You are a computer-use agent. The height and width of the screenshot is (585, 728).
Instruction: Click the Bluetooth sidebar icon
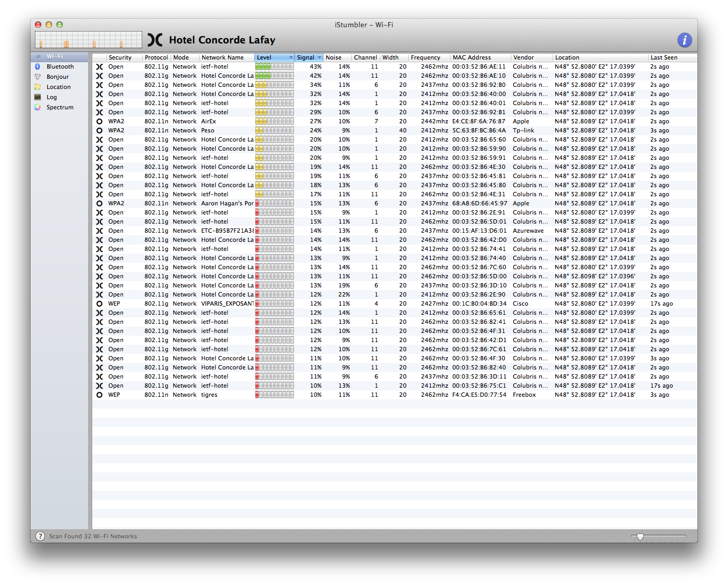click(38, 66)
